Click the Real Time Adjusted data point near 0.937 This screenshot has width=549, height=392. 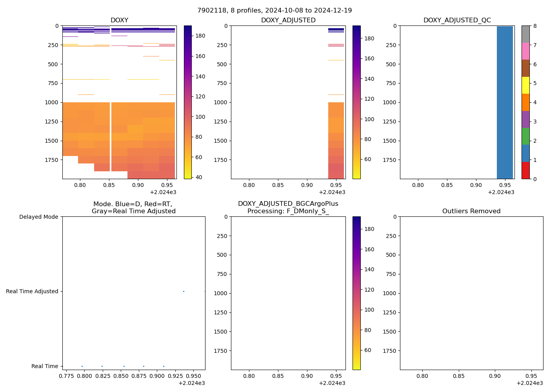point(184,291)
